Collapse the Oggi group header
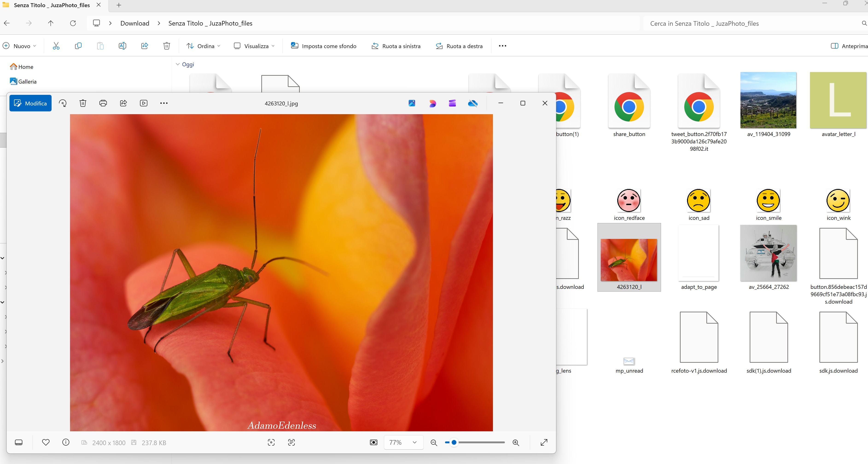The height and width of the screenshot is (464, 868). pyautogui.click(x=178, y=64)
